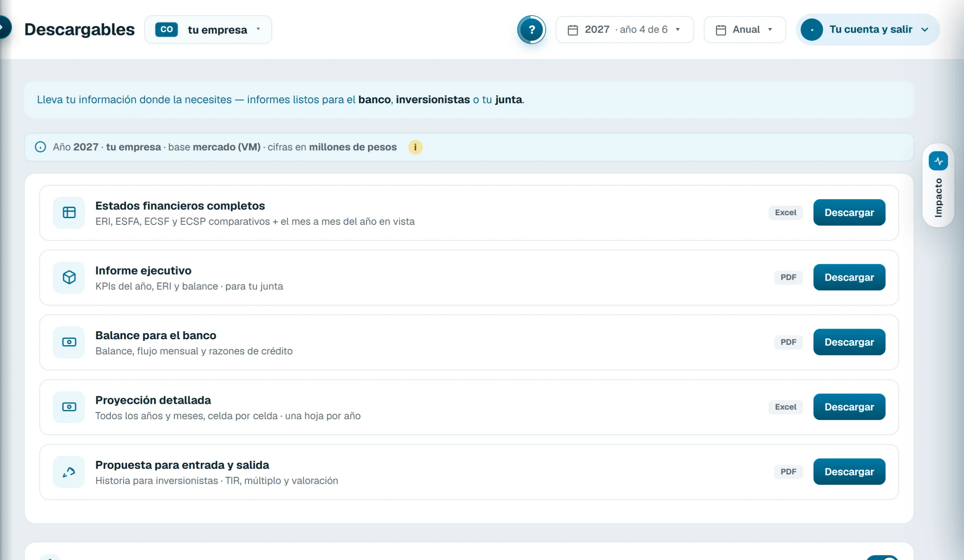Click the Lleva tu información donde la necesites banner
The image size is (964, 560).
pos(469,100)
